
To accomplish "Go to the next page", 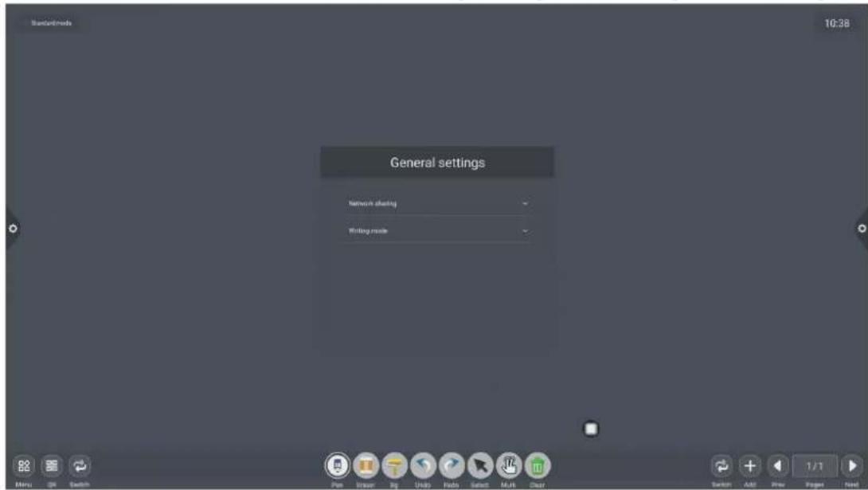I will point(852,465).
